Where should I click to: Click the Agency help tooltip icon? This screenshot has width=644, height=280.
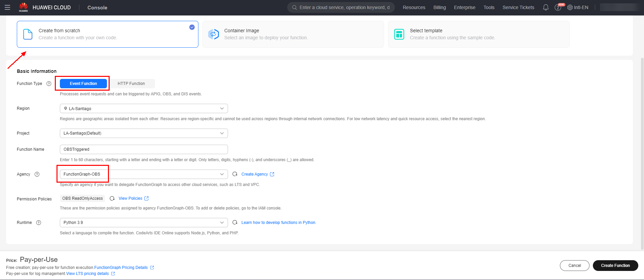(x=37, y=174)
